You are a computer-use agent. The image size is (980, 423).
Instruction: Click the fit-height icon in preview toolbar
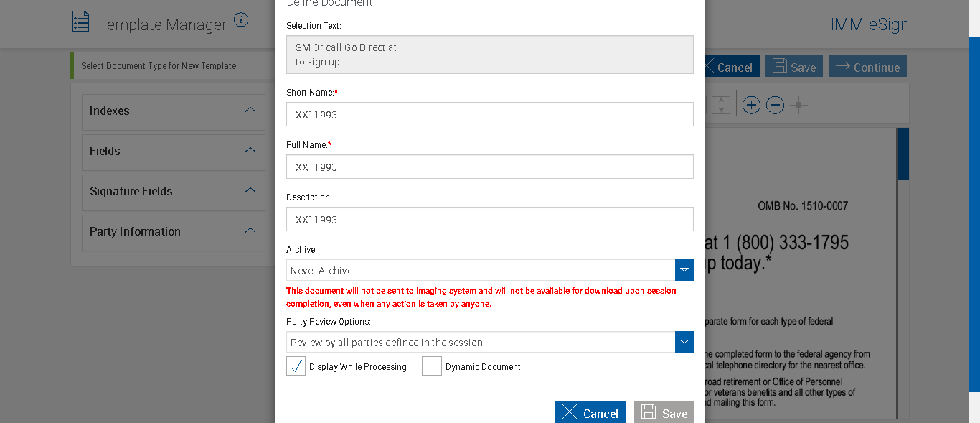click(x=722, y=106)
